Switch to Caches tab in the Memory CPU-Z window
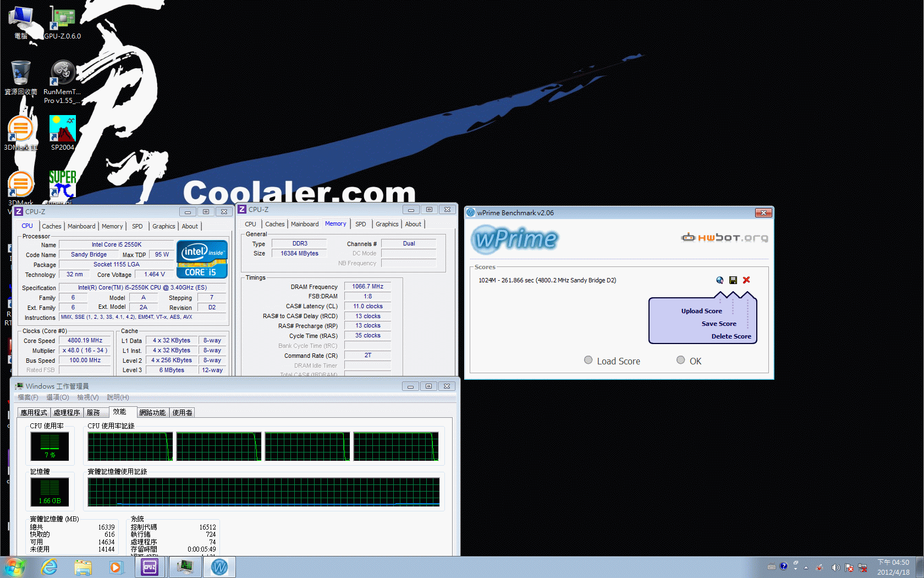 pos(275,224)
